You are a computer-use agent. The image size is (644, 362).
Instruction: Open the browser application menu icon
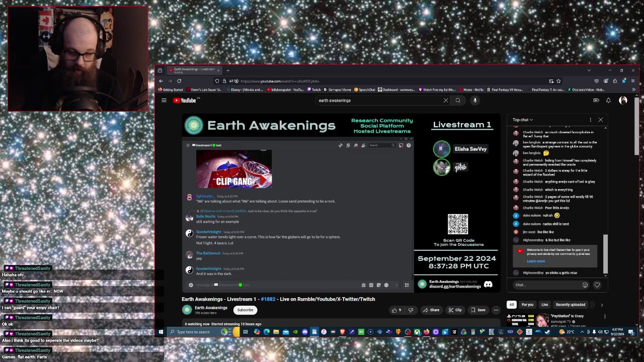633,81
